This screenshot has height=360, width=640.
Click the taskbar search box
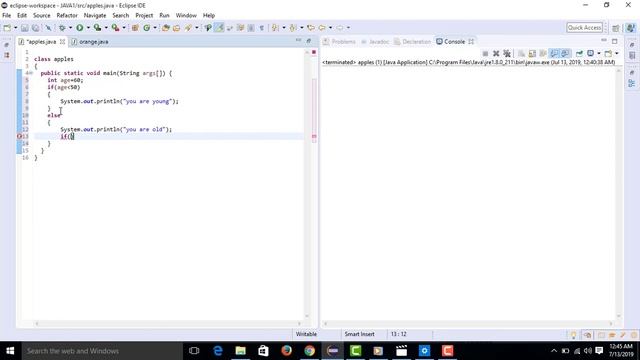[x=102, y=351]
